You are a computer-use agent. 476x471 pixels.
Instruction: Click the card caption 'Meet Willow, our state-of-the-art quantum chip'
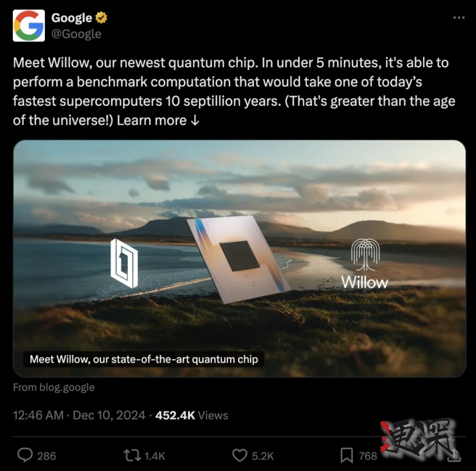tap(143, 359)
